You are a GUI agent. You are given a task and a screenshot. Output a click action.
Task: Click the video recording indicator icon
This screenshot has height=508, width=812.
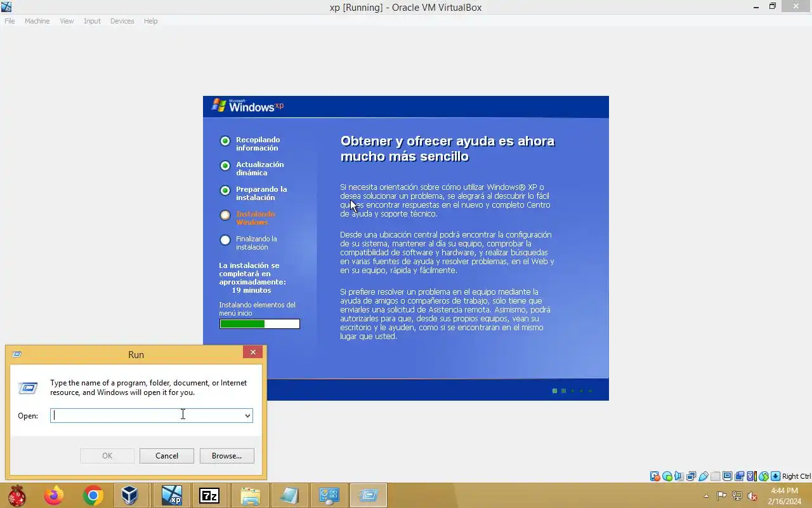[740, 476]
